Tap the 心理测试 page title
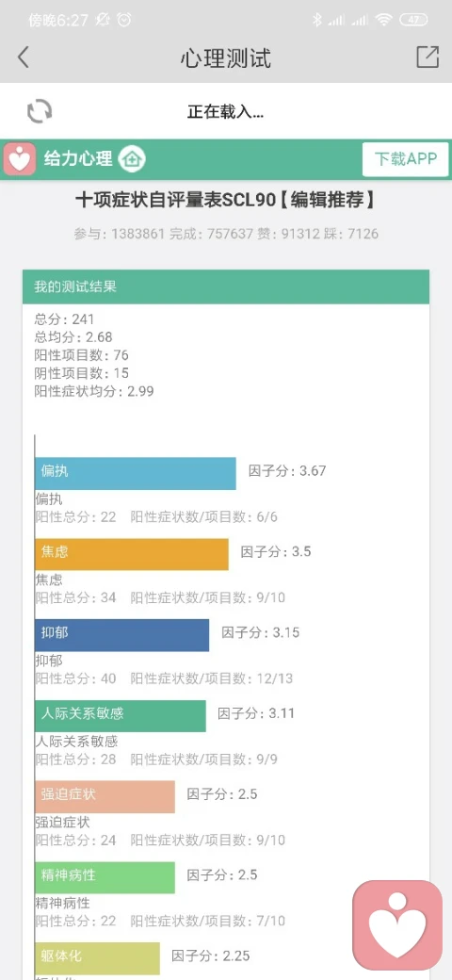 226,58
